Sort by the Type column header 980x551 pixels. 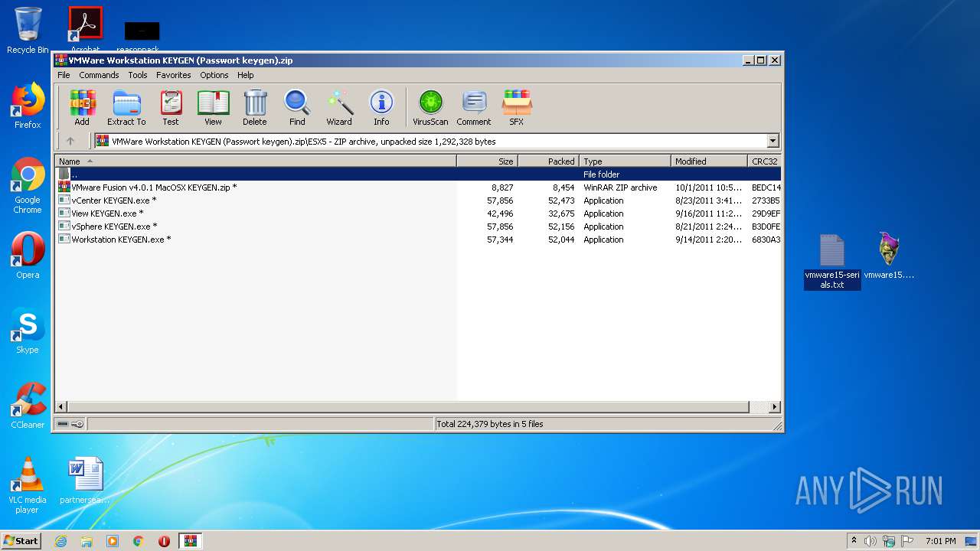tap(625, 161)
